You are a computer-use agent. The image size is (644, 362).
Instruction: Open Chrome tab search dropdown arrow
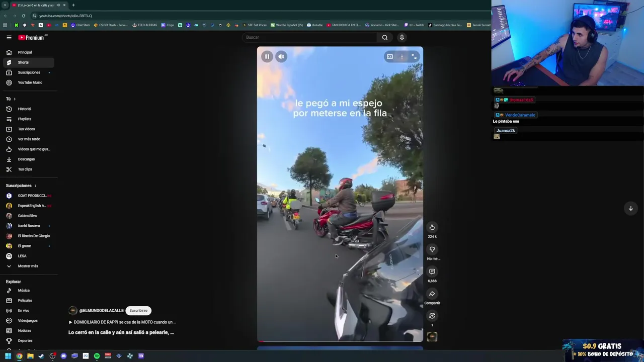pos(5,5)
